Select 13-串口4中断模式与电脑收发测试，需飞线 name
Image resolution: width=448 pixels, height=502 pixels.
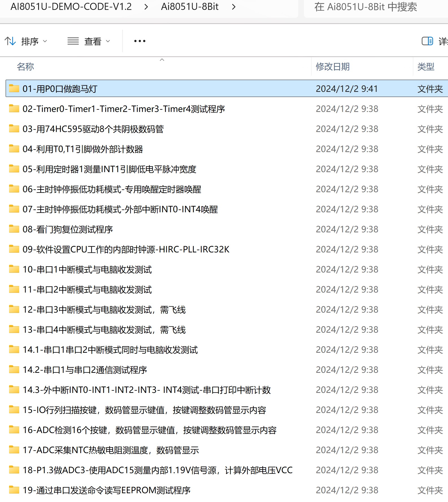(x=104, y=330)
